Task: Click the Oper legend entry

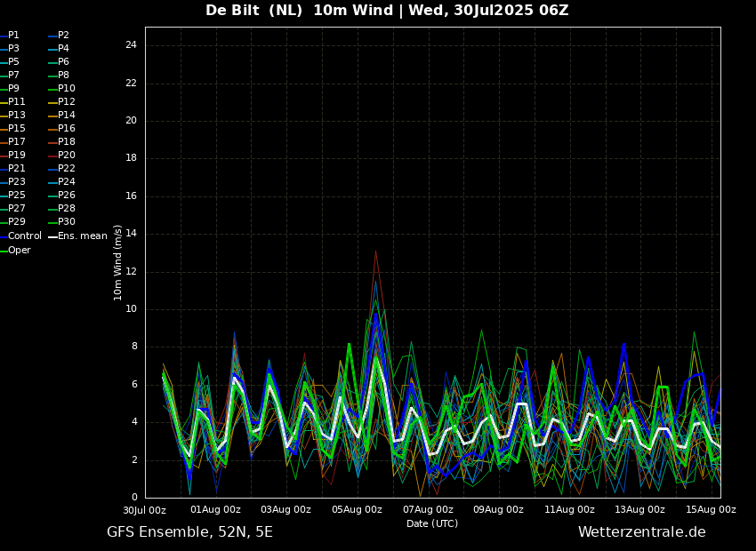Action: point(19,251)
